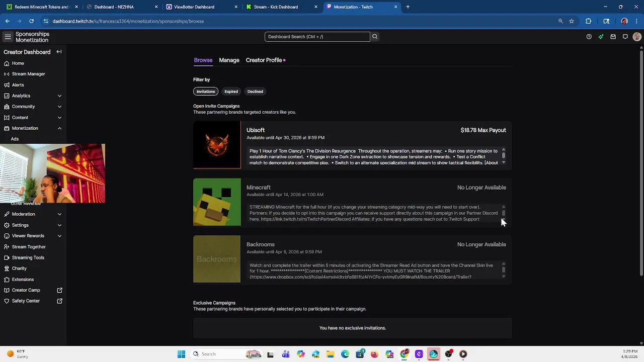Click the browser address bar URL
Viewport: 644px width, 362px height.
128,21
